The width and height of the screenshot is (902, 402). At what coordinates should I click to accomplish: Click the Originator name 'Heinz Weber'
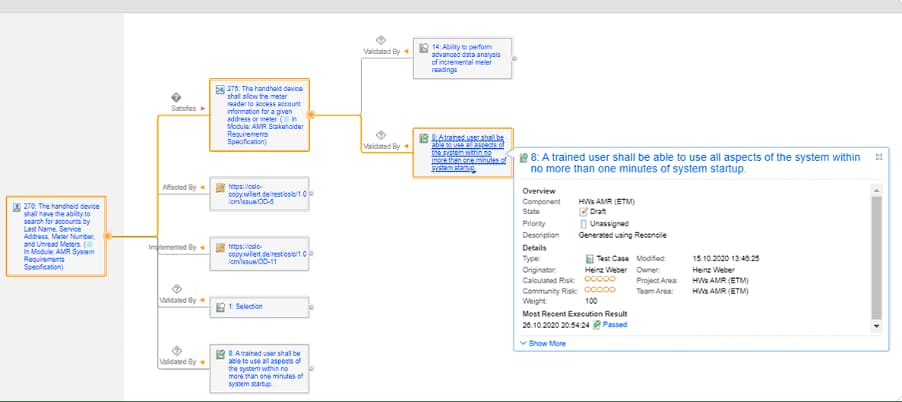pyautogui.click(x=605, y=270)
